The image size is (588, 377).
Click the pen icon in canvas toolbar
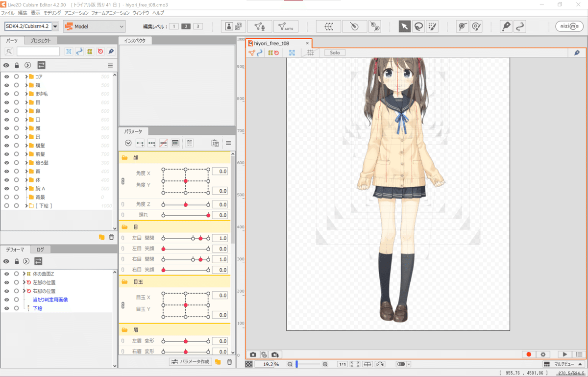click(x=577, y=52)
